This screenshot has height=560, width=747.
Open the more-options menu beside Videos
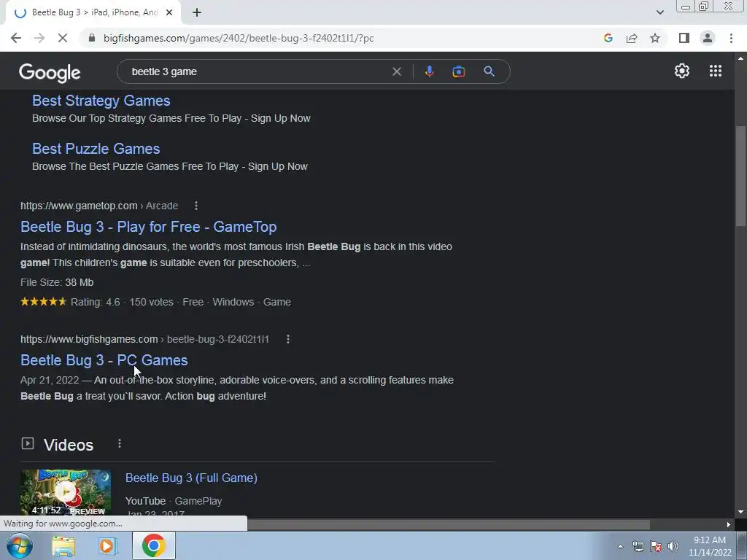120,444
